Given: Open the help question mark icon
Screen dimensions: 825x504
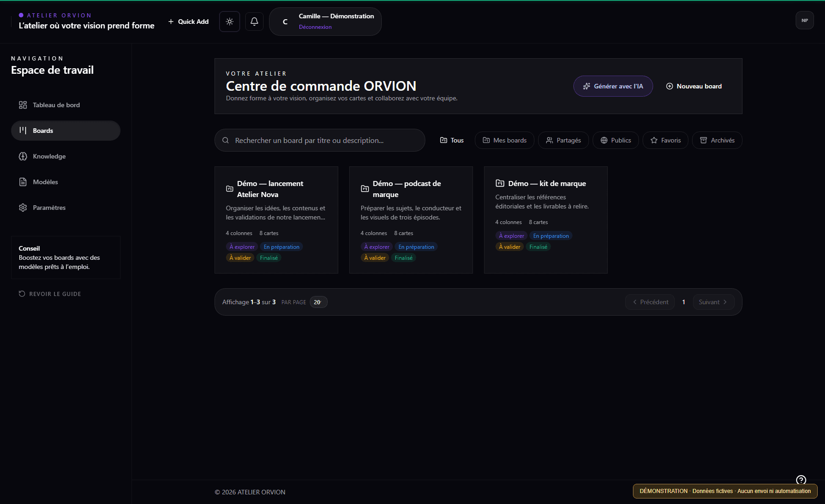Looking at the screenshot, I should [801, 480].
